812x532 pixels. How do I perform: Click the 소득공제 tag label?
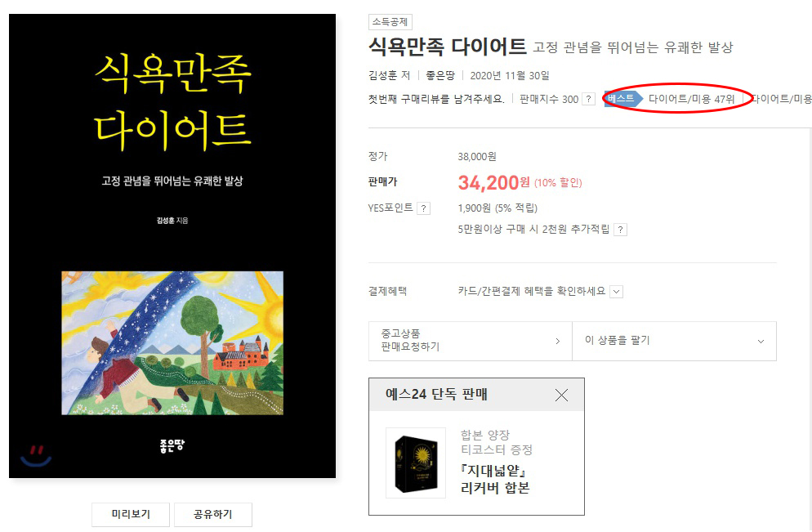click(x=390, y=22)
